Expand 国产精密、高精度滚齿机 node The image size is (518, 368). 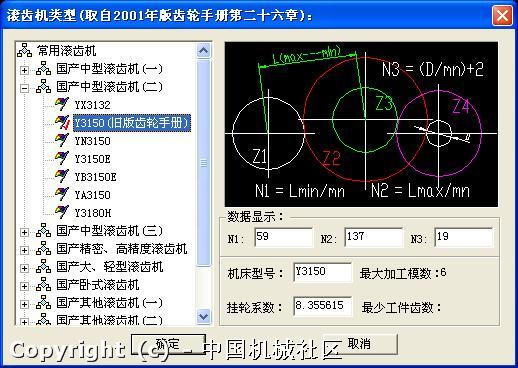tap(24, 250)
